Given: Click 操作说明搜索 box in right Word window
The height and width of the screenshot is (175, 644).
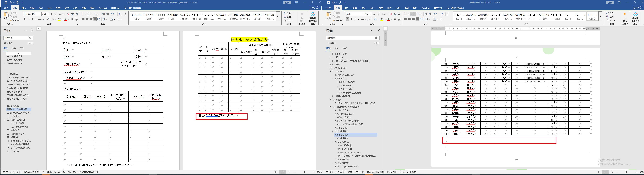Looking at the screenshot, I should [457, 8].
